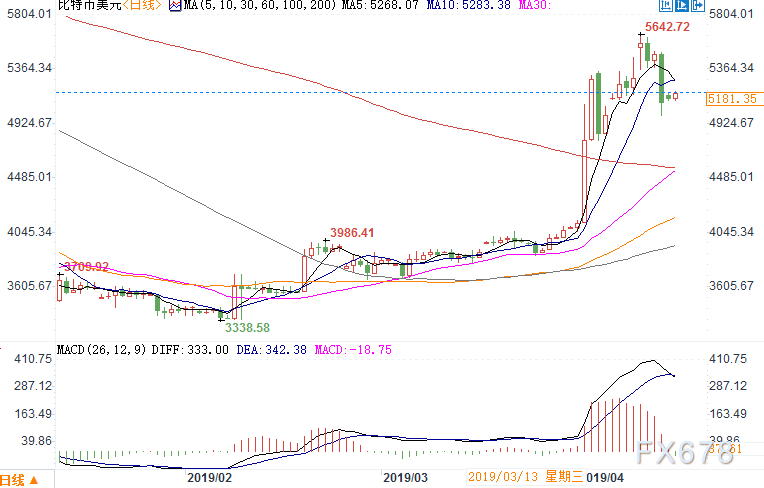
Task: Click the 5642.72 high price label
Action: 667,27
